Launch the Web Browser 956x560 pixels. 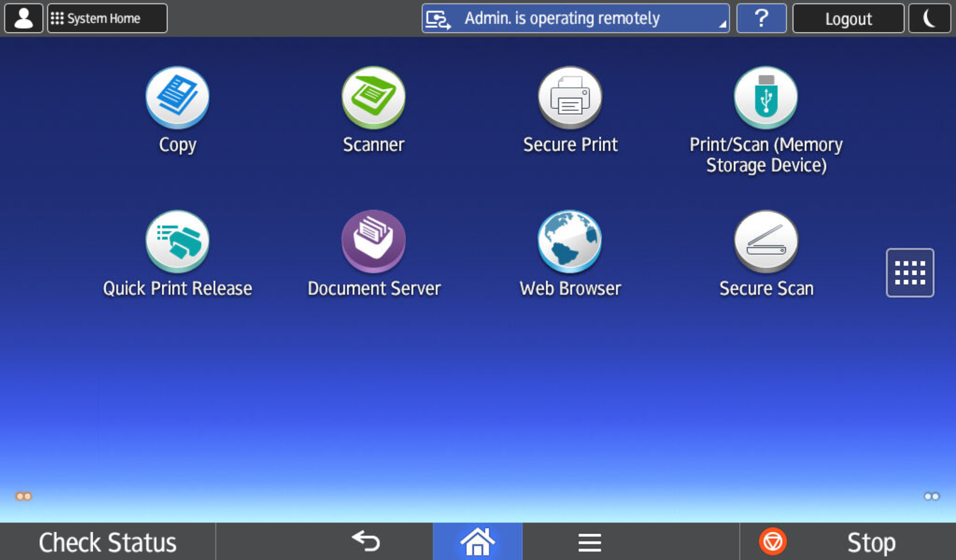click(x=570, y=241)
